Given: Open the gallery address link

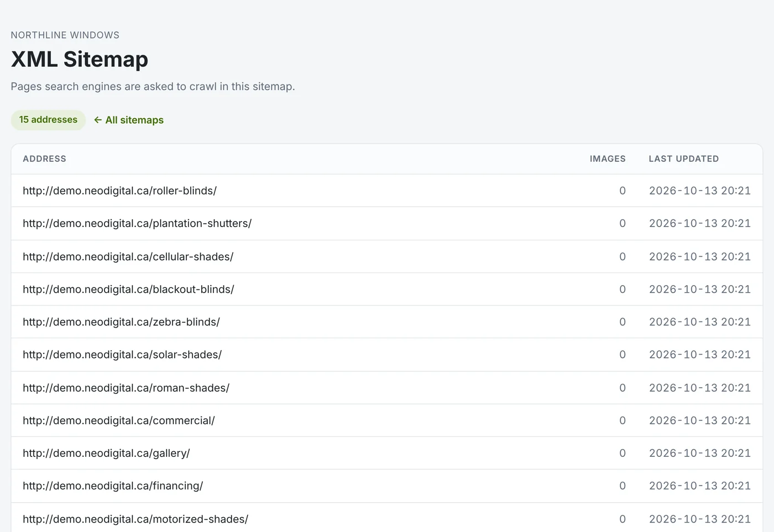Looking at the screenshot, I should [x=106, y=453].
